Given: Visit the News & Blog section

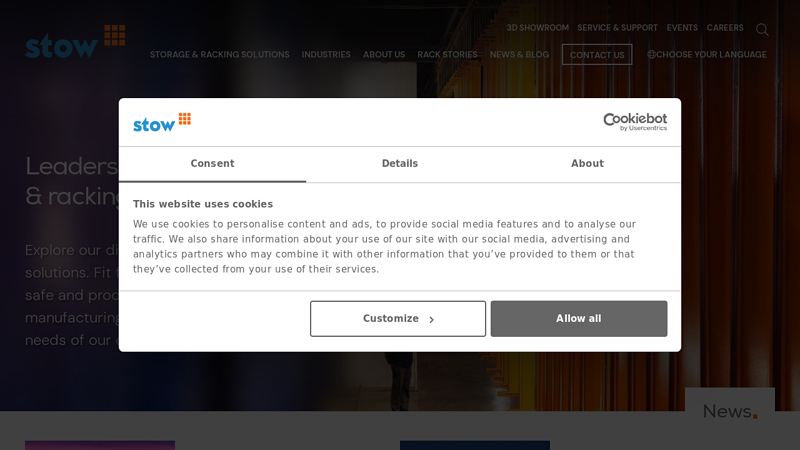Looking at the screenshot, I should (x=519, y=55).
